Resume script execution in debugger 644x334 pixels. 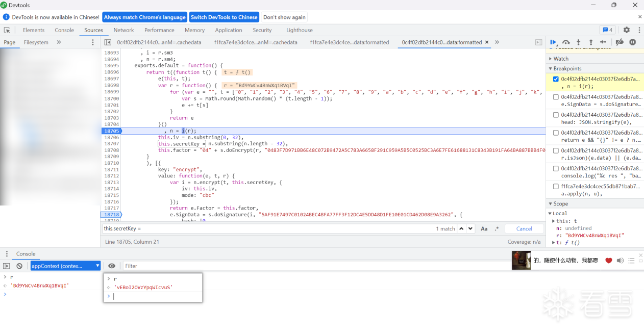coord(553,42)
